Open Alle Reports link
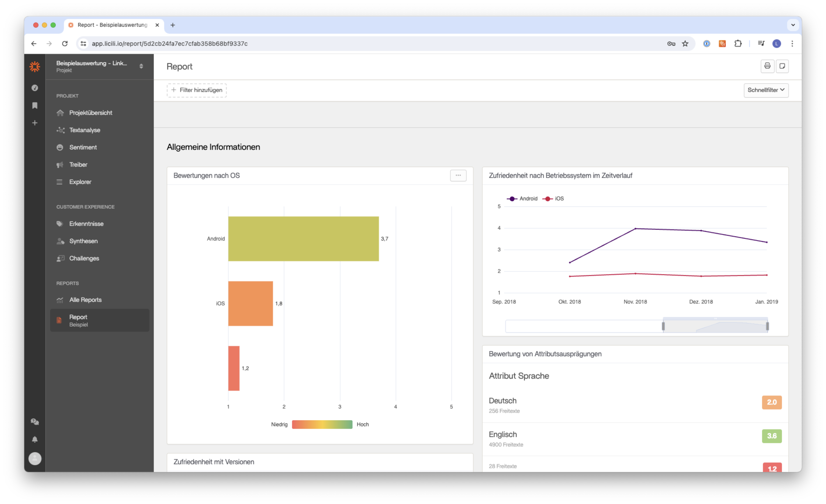This screenshot has height=504, width=826. point(85,300)
